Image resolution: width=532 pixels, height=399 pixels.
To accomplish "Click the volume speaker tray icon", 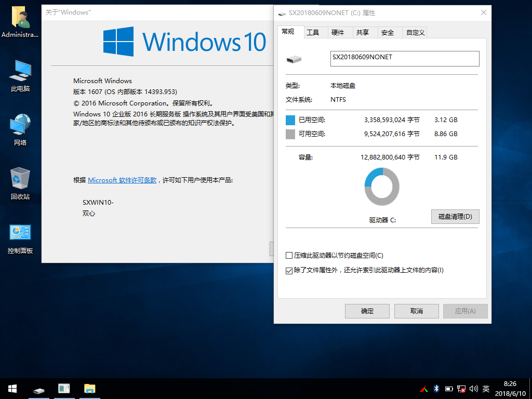I will coord(474,389).
